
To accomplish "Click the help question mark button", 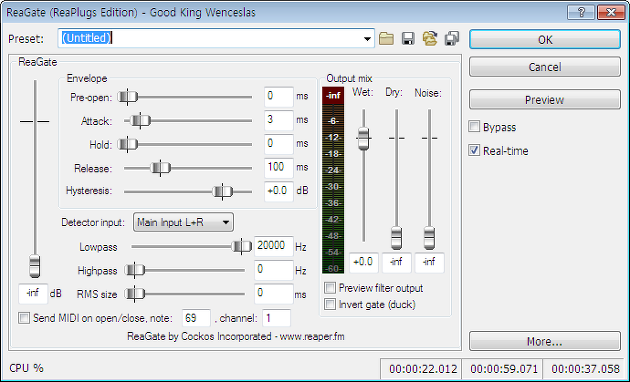I will point(581,12).
